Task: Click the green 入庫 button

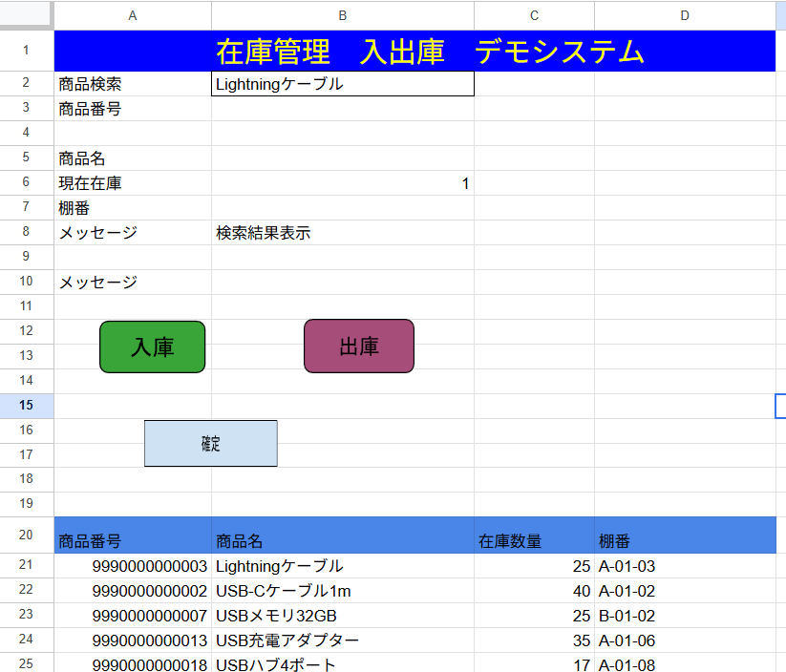Action: tap(152, 346)
